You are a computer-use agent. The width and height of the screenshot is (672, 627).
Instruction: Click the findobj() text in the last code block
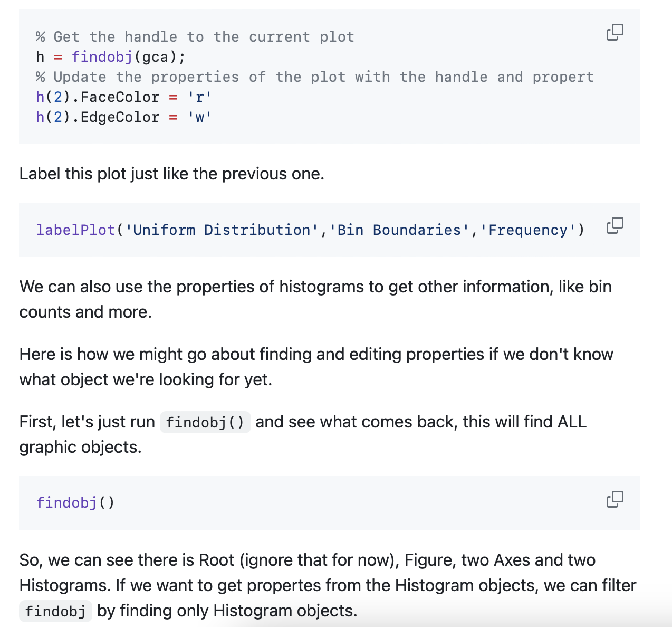75,502
